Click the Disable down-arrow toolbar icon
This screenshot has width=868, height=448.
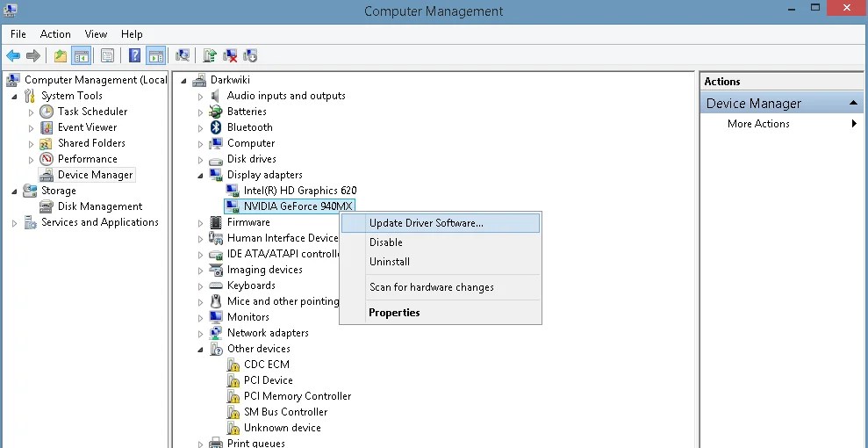click(250, 55)
